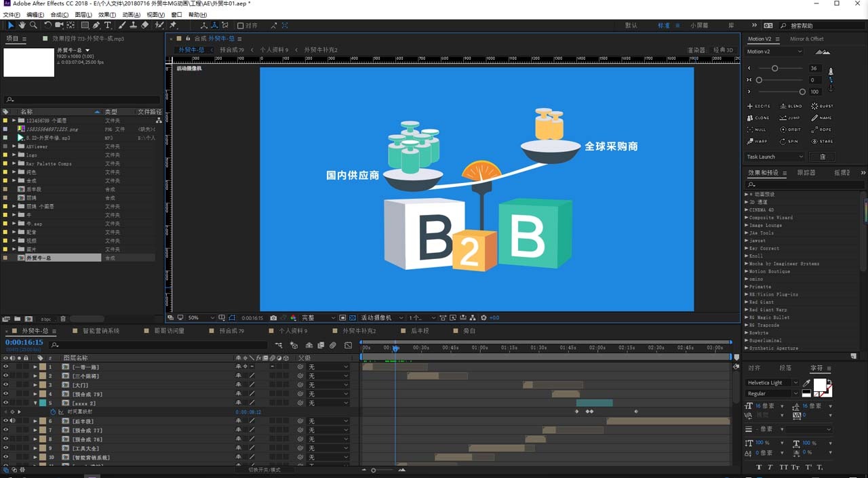Click the ROPE tool in Motion V2

coord(822,130)
